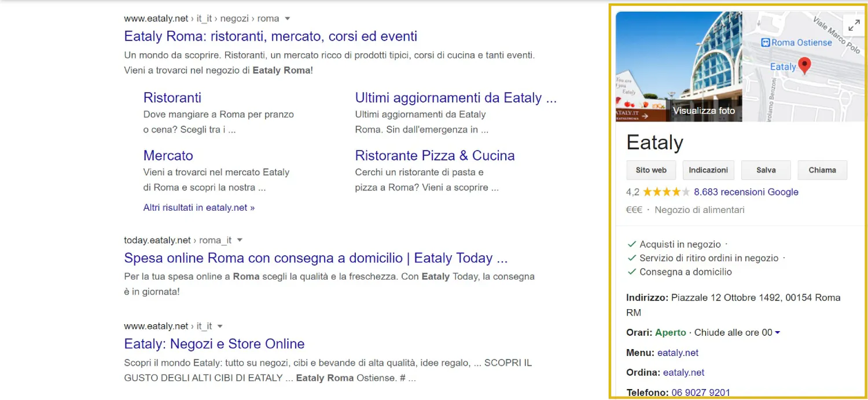Click the 'today.eataly.net › roma_it' breadcrumb

pyautogui.click(x=178, y=240)
